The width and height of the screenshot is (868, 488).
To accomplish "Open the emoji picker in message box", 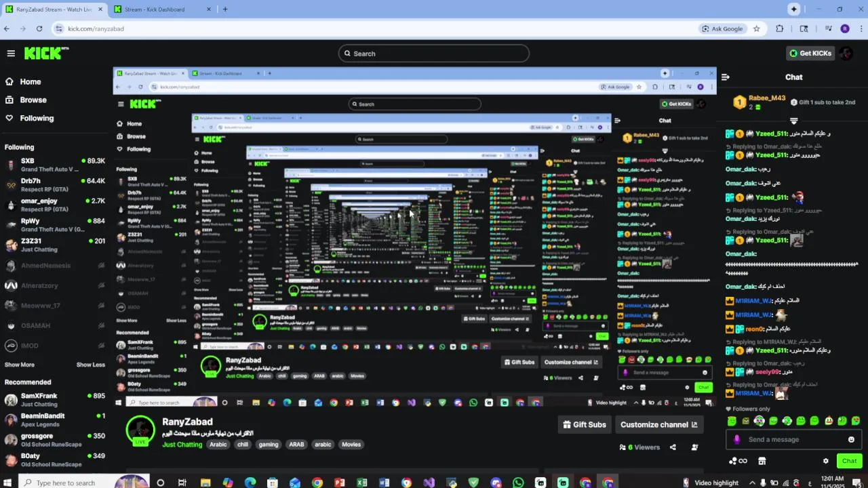I will (851, 439).
